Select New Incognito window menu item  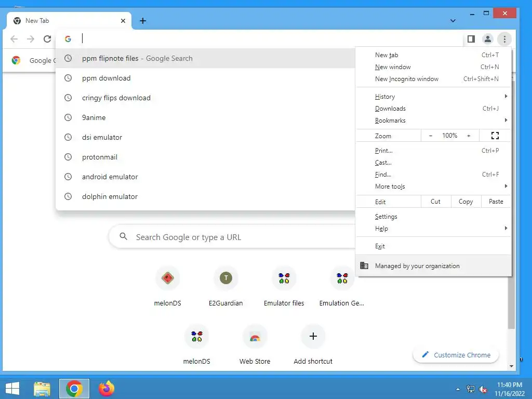pos(434,79)
